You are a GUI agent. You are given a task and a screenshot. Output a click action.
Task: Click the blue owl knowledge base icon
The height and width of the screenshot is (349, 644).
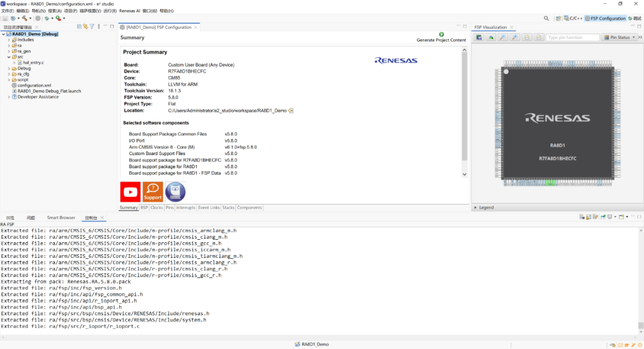point(175,192)
